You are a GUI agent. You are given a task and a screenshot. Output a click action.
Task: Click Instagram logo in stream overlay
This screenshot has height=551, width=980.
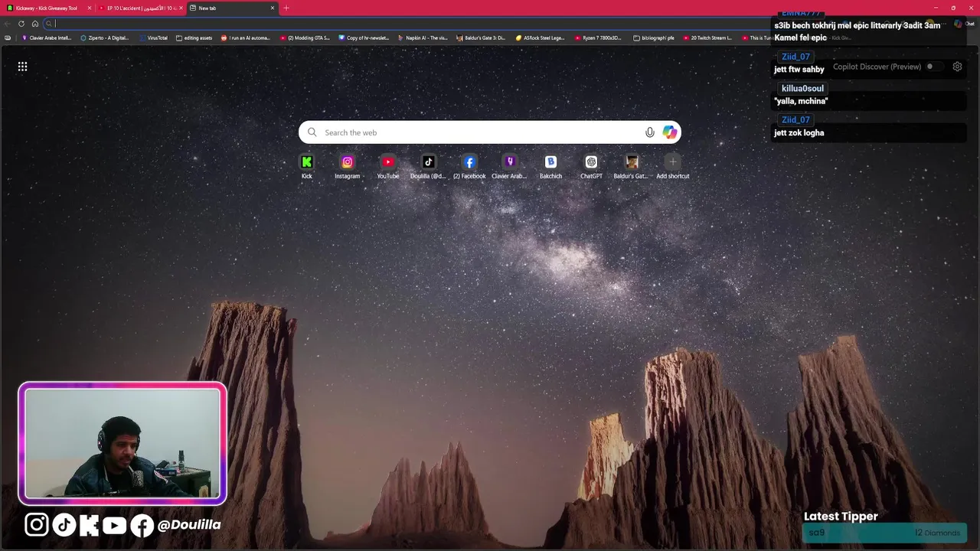[37, 524]
